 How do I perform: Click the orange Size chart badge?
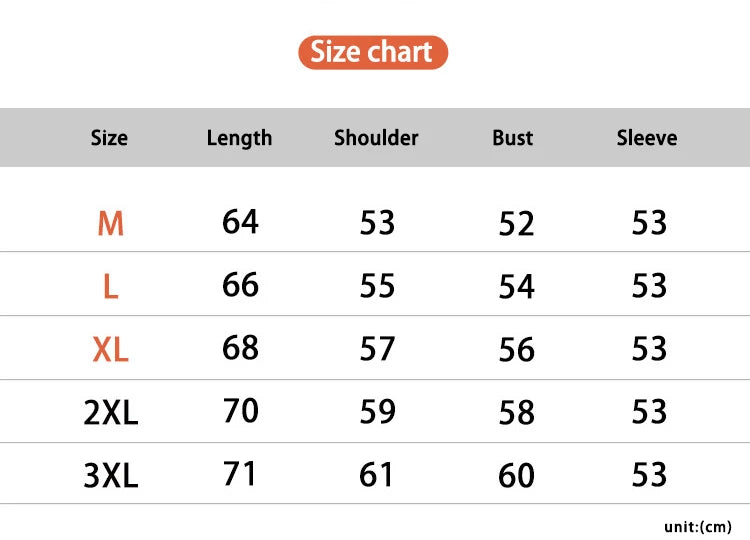coord(373,52)
